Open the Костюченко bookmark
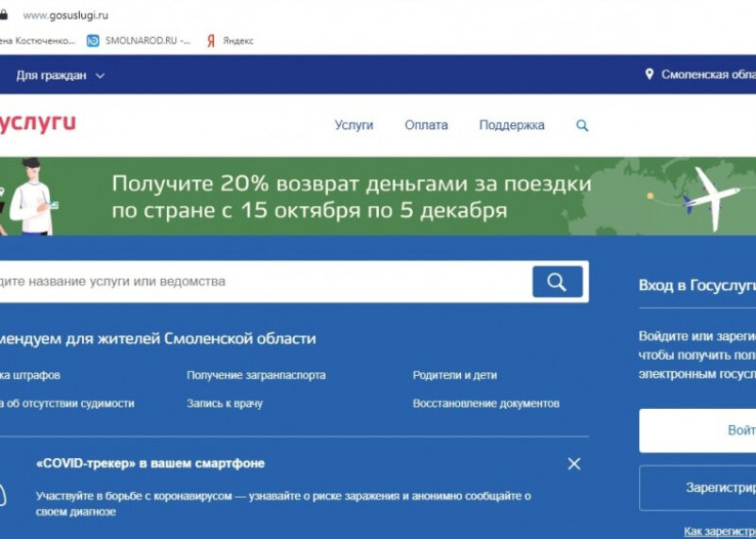This screenshot has height=539, width=756. tap(38, 41)
